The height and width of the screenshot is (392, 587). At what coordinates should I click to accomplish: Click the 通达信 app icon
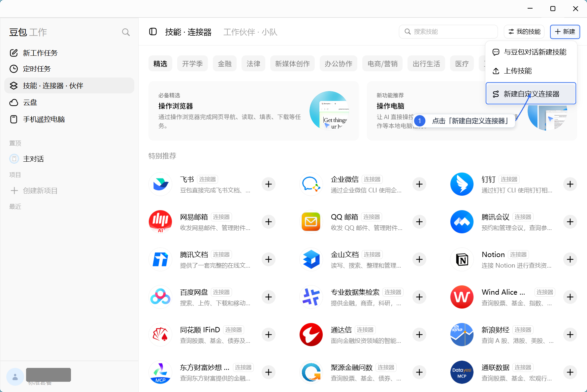[x=311, y=335]
